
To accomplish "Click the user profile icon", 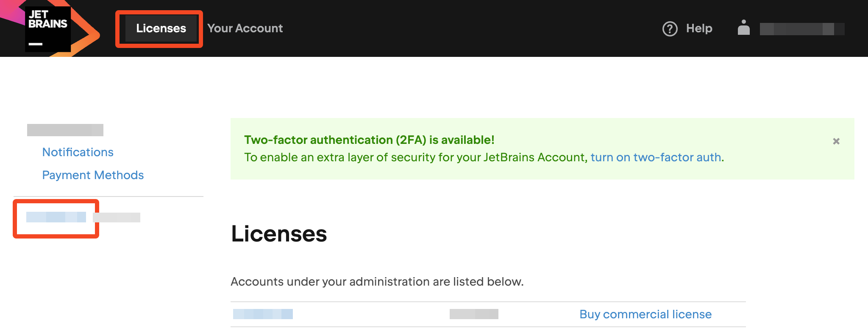I will [744, 28].
